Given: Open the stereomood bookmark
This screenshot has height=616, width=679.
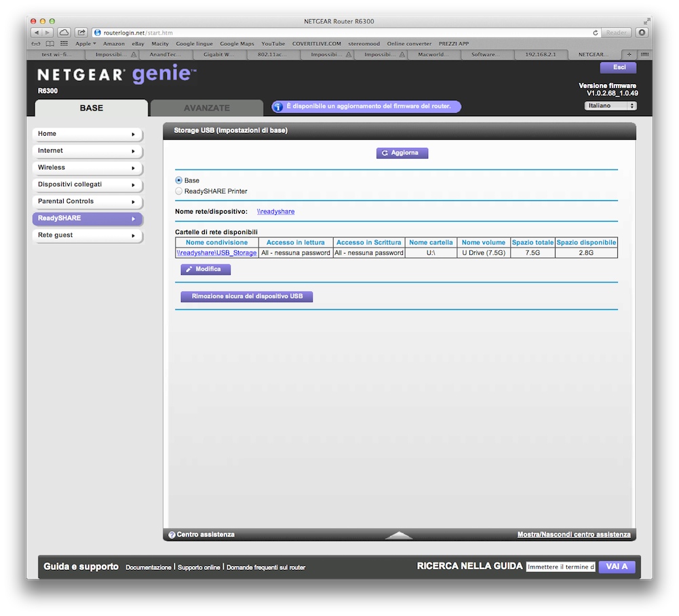Looking at the screenshot, I should (x=364, y=43).
